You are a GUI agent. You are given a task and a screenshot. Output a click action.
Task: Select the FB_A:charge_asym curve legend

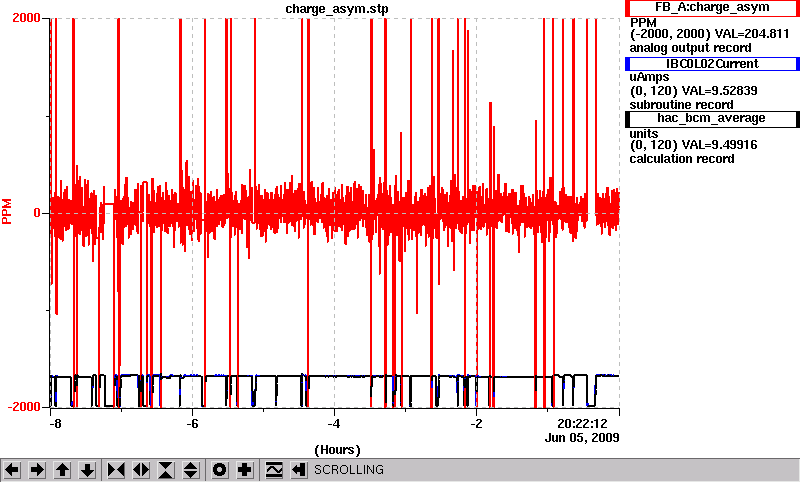(712, 8)
